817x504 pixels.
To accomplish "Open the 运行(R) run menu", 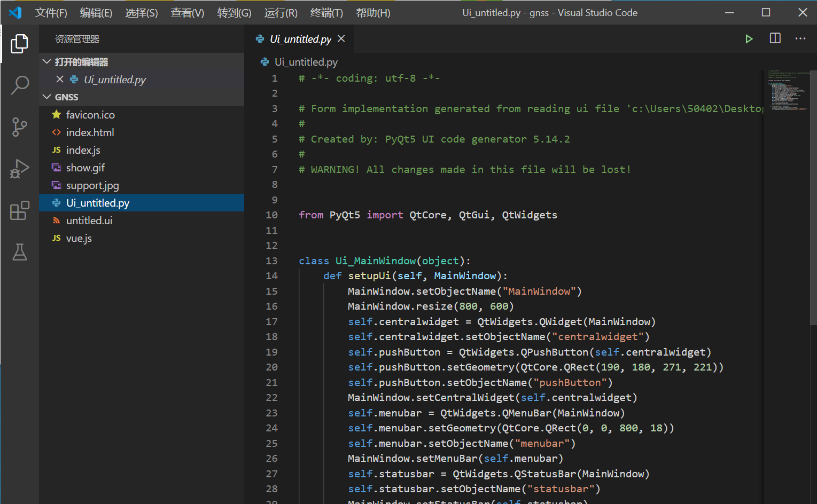I will click(x=281, y=13).
